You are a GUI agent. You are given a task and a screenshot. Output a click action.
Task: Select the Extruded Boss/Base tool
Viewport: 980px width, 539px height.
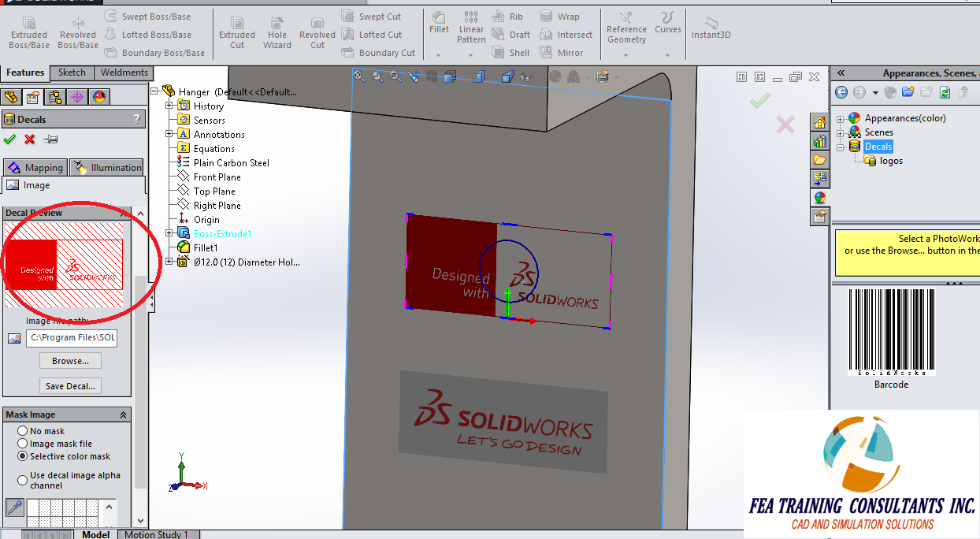[x=28, y=33]
